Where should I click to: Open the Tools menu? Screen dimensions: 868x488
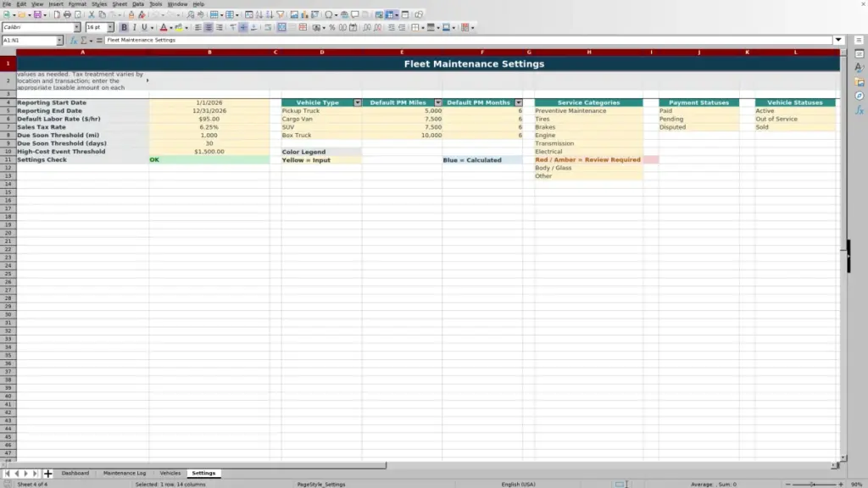(x=156, y=4)
